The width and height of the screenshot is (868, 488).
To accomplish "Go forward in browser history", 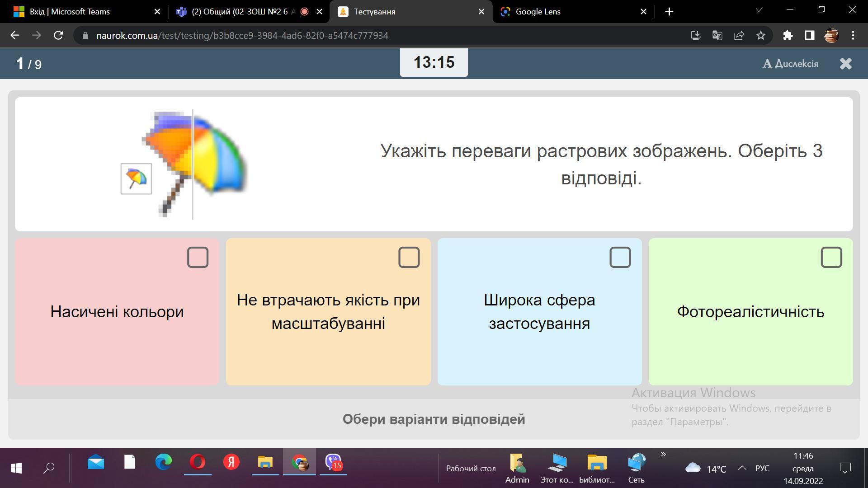I will [37, 35].
